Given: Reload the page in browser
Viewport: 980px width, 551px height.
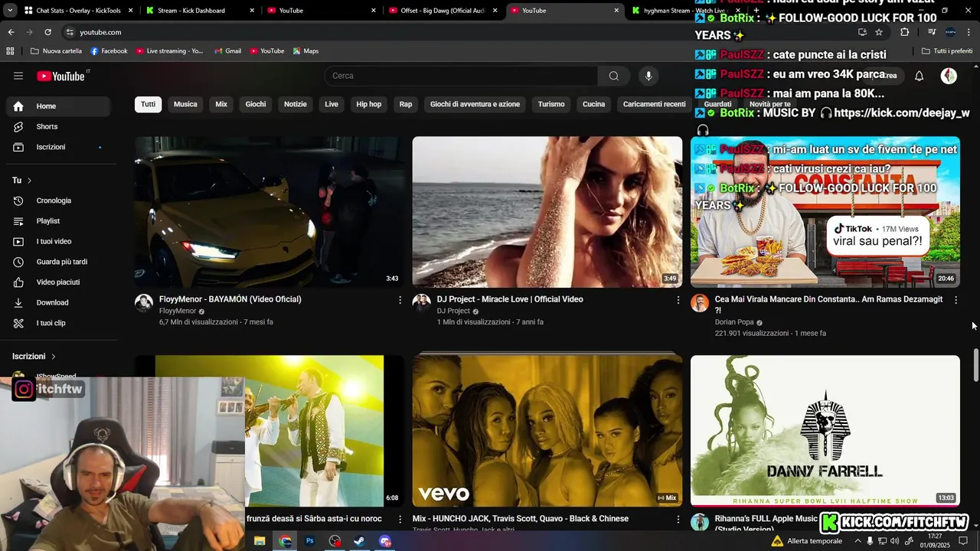Looking at the screenshot, I should tap(47, 32).
